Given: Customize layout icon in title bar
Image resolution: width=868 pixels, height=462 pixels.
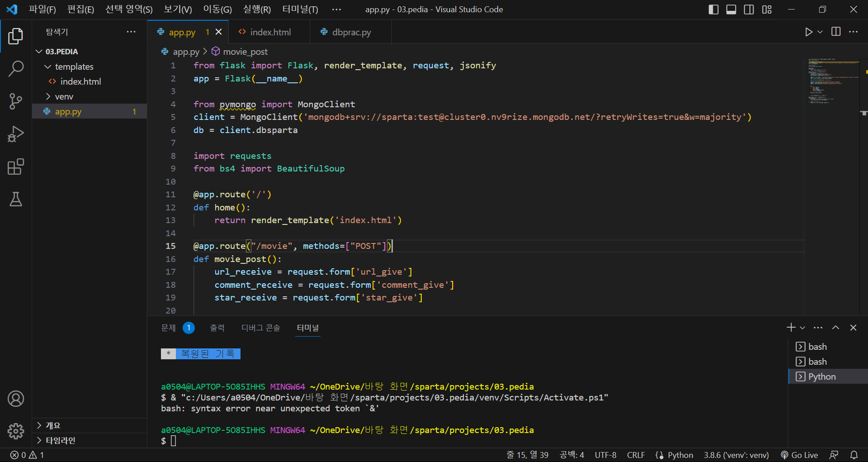Looking at the screenshot, I should pyautogui.click(x=767, y=10).
